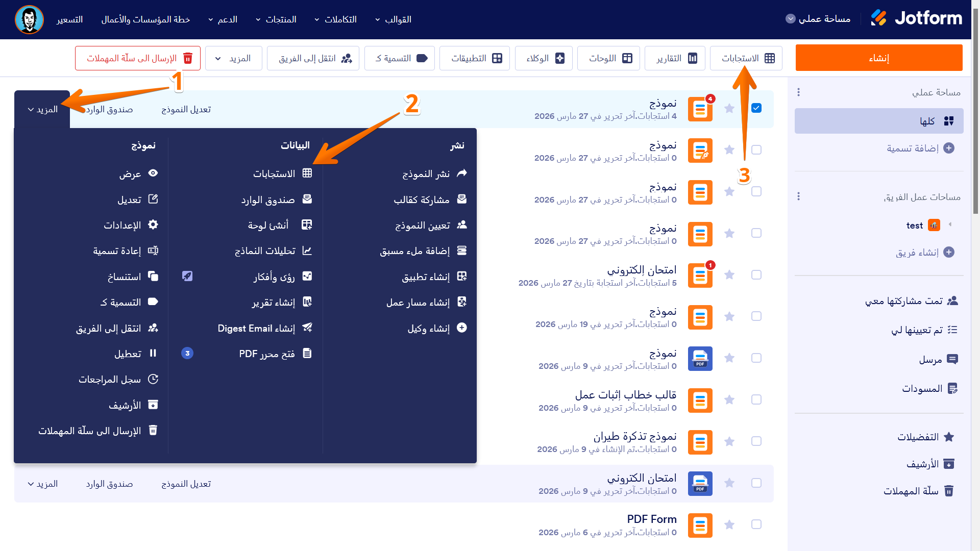This screenshot has height=551, width=980.
Task: Click the orange إنشاء button
Action: [878, 58]
